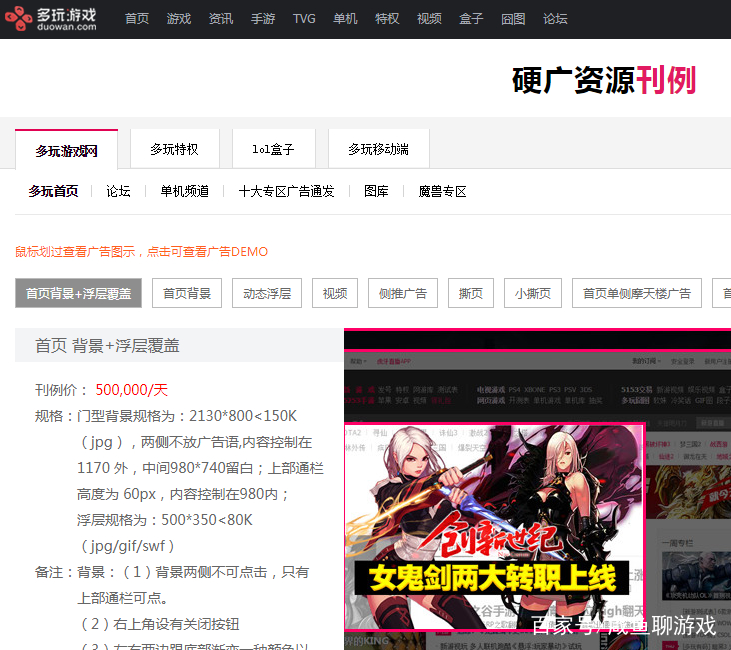Choose 首页背景 ad type button
The height and width of the screenshot is (650, 731).
(x=187, y=293)
